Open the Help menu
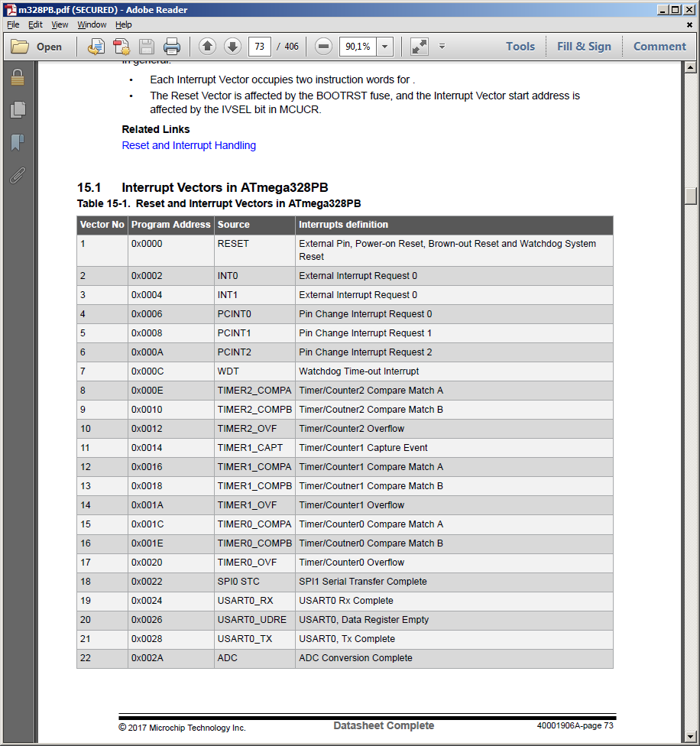This screenshot has height=746, width=700. [123, 24]
